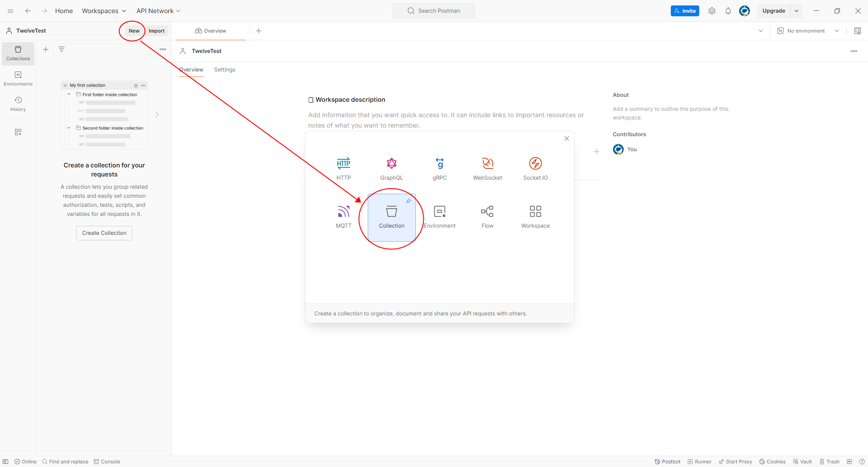Open workspace overview options ellipsis
The width and height of the screenshot is (868, 467).
[854, 51]
